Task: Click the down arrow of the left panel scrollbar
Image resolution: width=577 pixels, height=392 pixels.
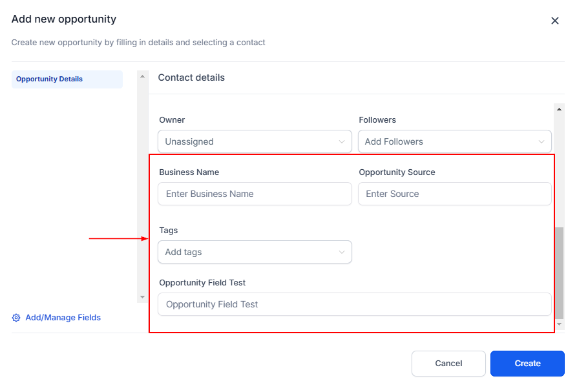Action: (143, 297)
